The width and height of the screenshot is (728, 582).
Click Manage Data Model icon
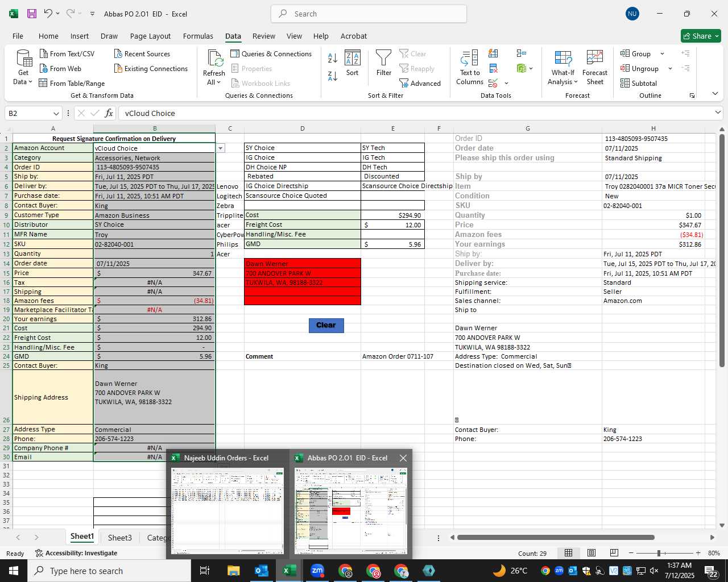click(x=522, y=68)
